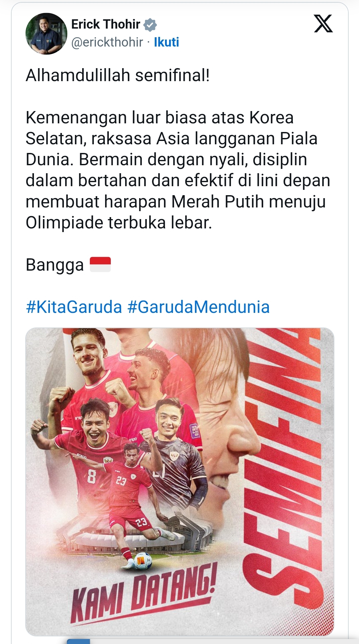Click the football at the player's feet

click(143, 561)
